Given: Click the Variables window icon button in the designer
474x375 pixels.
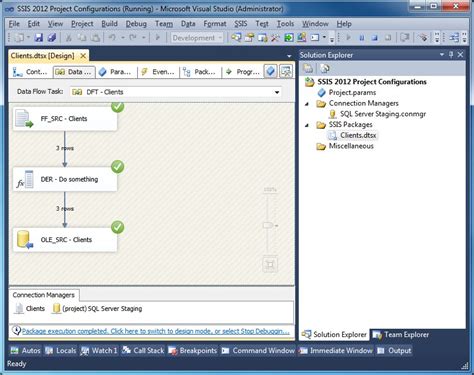Looking at the screenshot, I should point(286,71).
